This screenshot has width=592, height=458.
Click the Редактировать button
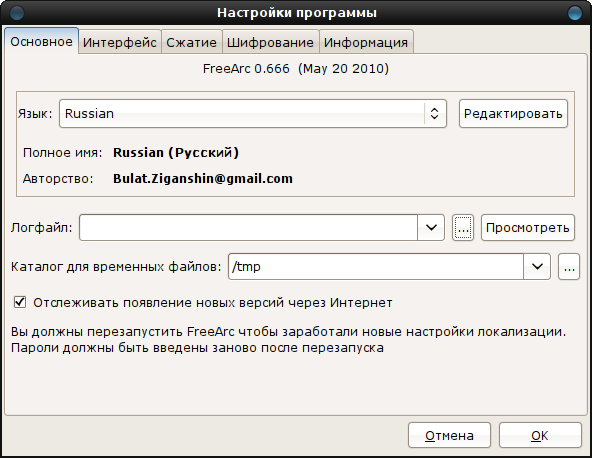point(513,114)
